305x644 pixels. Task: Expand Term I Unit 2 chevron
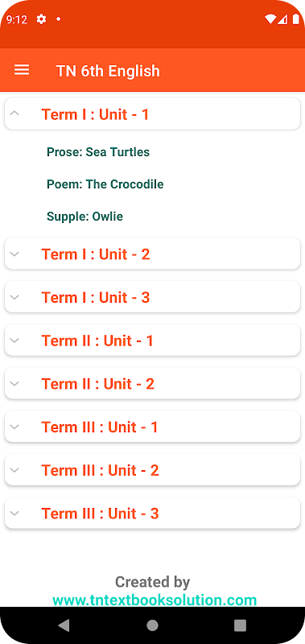tap(14, 254)
